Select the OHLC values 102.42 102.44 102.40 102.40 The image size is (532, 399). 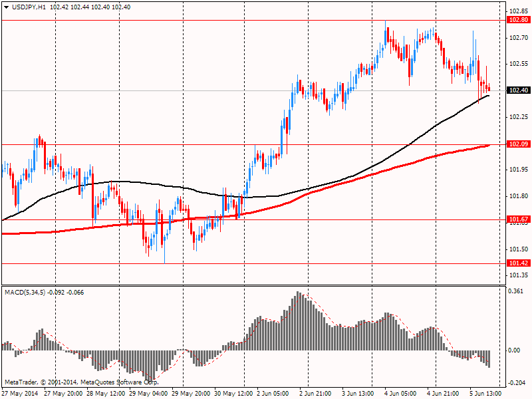point(90,7)
